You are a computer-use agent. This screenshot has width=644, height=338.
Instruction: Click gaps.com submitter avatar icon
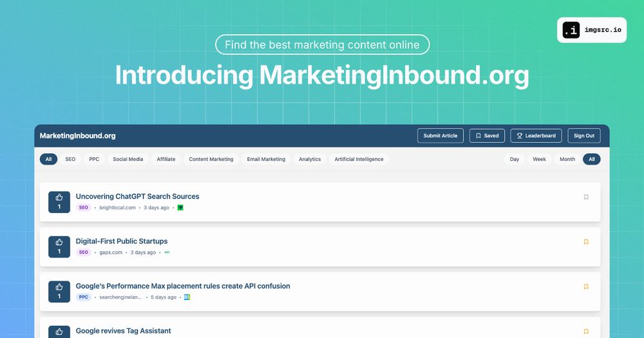pyautogui.click(x=167, y=252)
